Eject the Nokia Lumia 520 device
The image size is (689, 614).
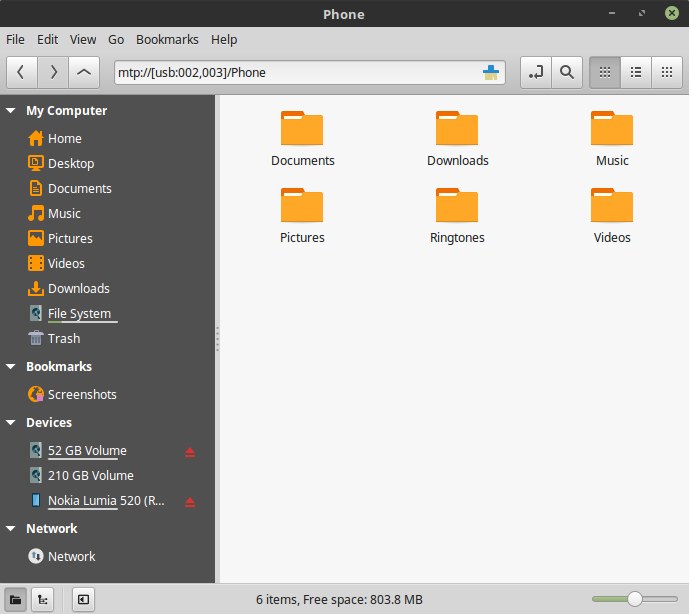click(190, 502)
